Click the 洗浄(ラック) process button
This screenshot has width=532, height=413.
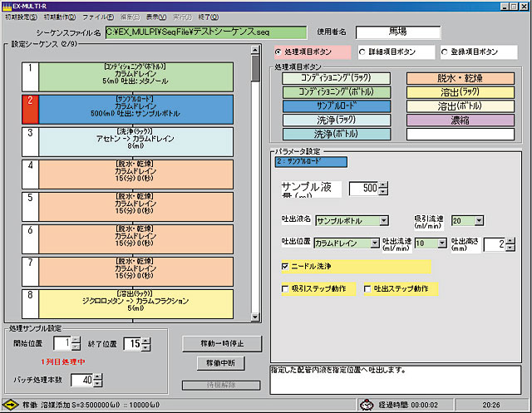(x=336, y=120)
